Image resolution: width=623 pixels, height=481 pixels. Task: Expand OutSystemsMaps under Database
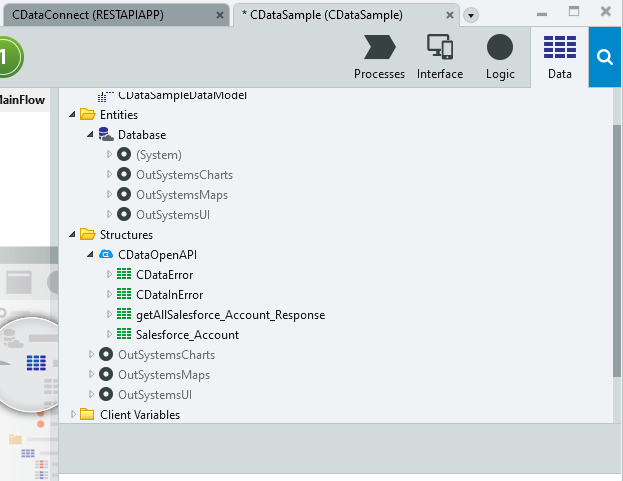pyautogui.click(x=109, y=194)
